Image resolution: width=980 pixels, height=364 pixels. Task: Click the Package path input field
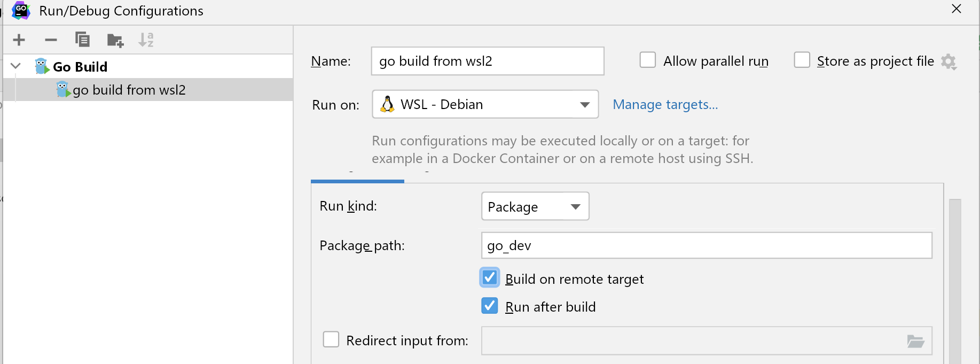pos(706,245)
